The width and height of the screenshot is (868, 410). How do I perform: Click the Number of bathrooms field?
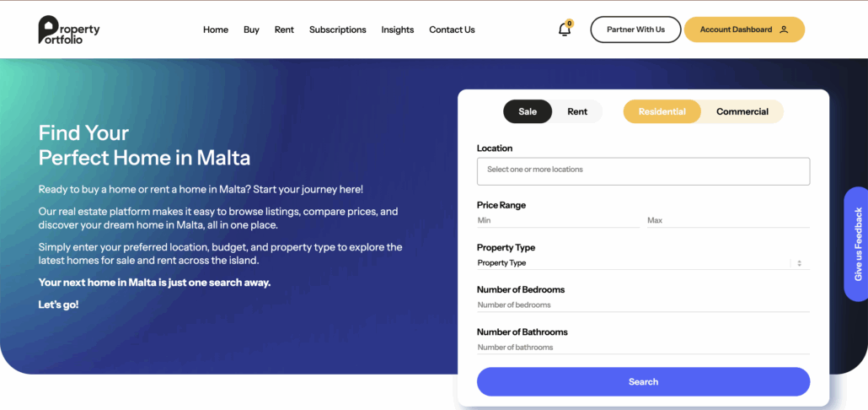click(x=643, y=347)
